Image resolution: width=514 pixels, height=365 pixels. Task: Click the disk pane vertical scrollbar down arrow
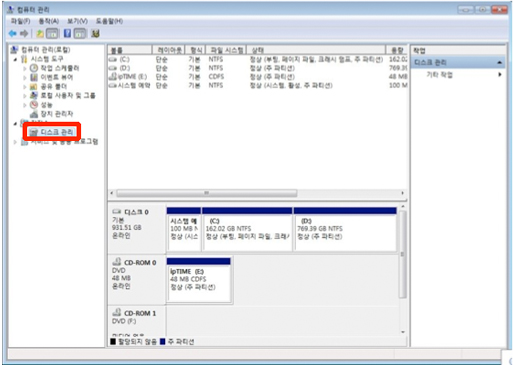403,332
